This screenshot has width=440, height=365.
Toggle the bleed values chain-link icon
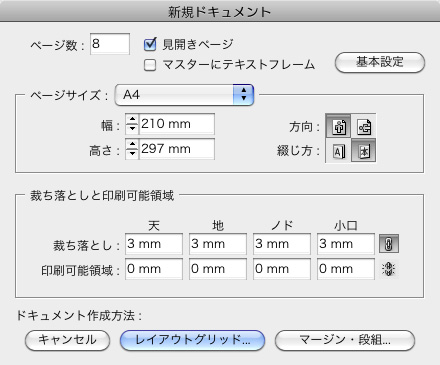(389, 244)
